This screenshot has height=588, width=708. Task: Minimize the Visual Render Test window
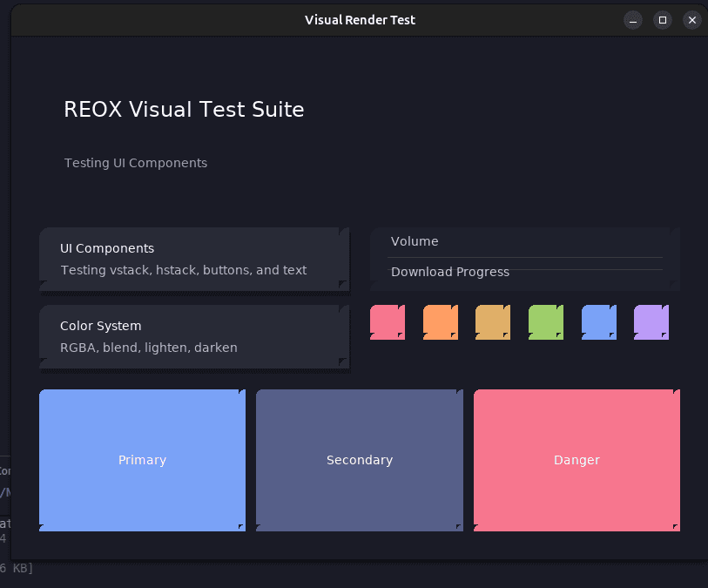[633, 20]
